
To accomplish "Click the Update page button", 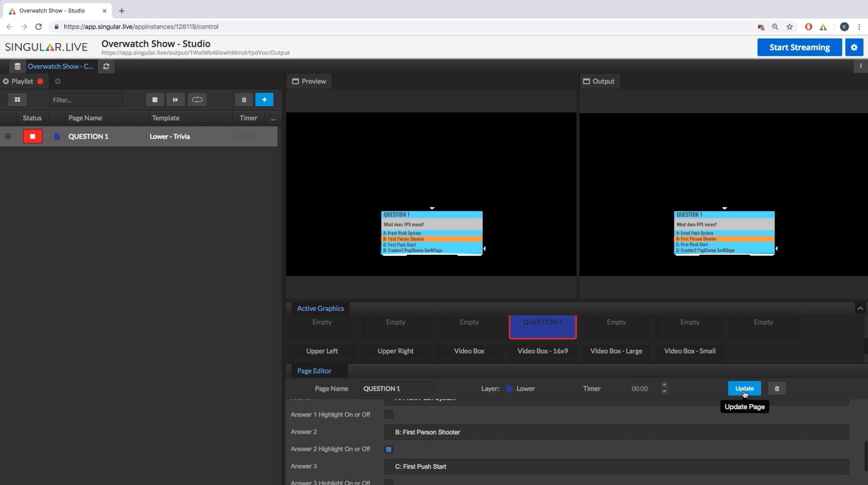I will pos(744,388).
